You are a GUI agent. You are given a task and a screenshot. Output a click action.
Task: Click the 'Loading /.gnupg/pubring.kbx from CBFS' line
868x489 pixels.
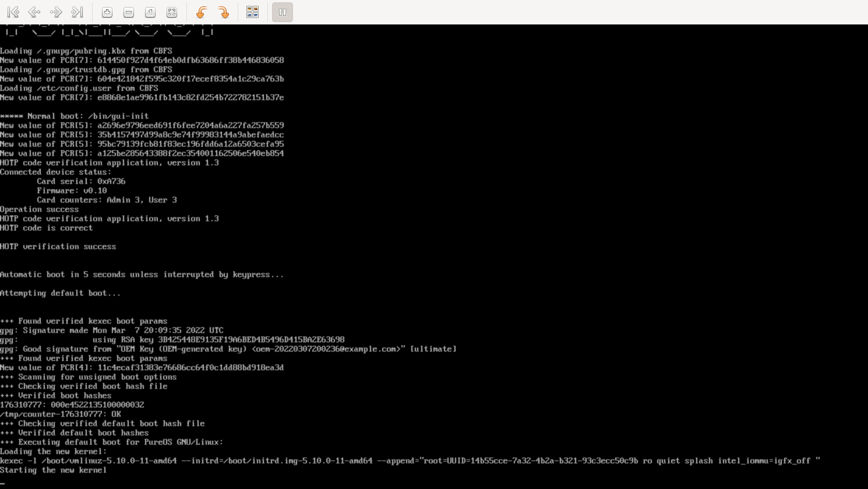(86, 51)
